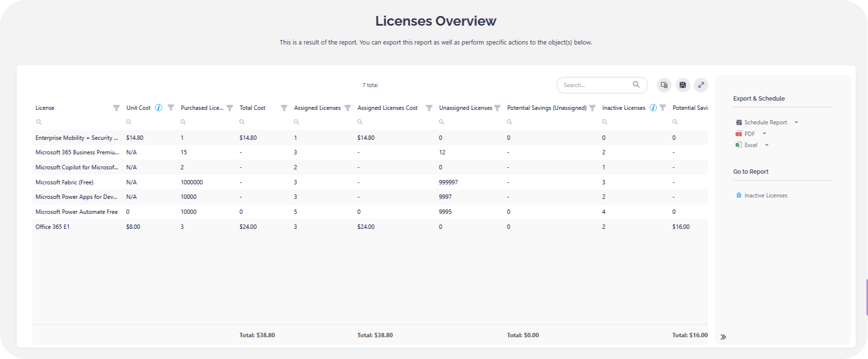Open filter on Potential Savings (Unassigned) column
868x359 pixels.
pyautogui.click(x=592, y=108)
